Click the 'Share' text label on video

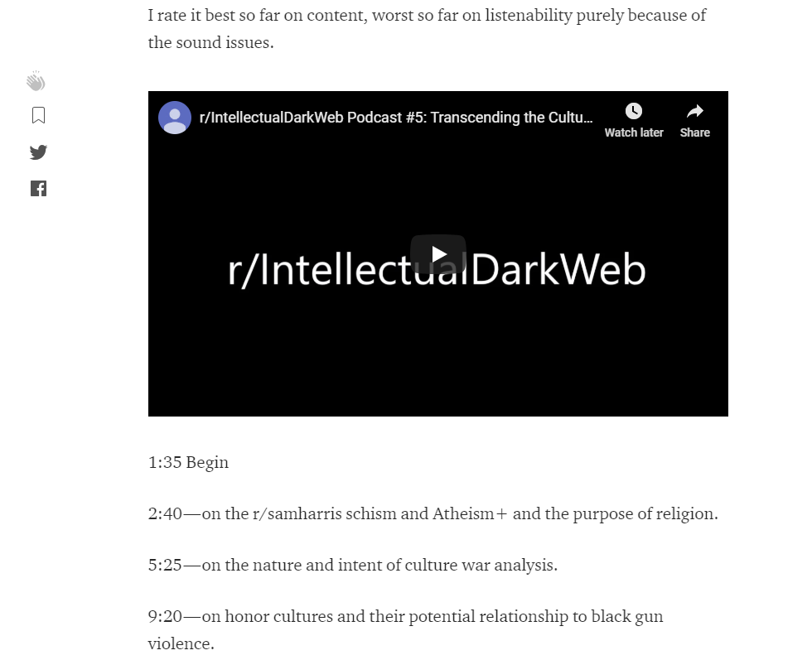coord(695,132)
